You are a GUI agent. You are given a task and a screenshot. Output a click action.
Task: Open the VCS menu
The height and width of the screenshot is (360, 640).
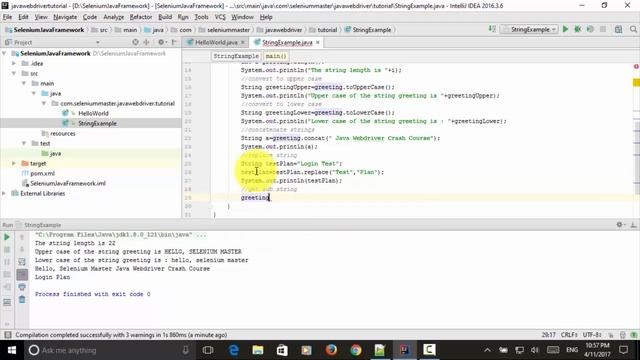click(220, 17)
